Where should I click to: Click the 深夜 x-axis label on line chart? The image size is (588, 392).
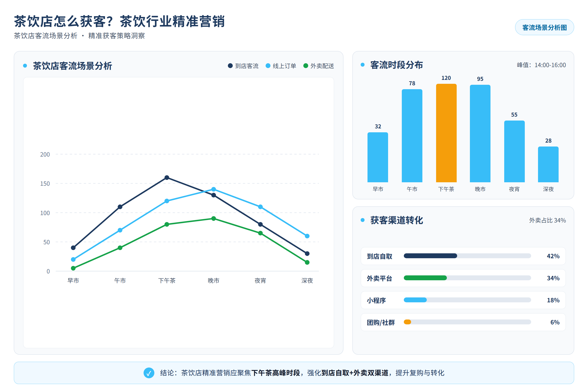[307, 281]
